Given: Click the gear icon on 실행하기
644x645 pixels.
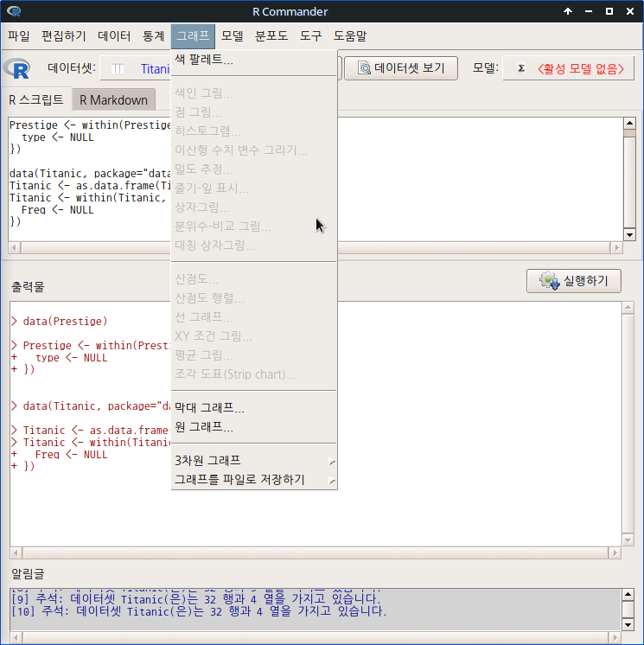Looking at the screenshot, I should point(550,281).
